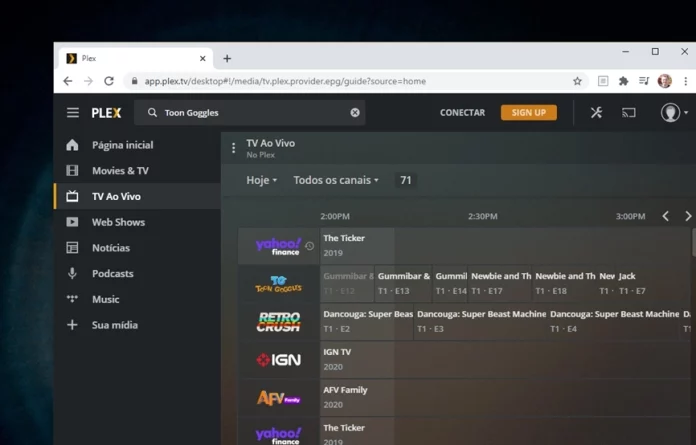Screen dimensions: 696x445
Task: Click the PLEX logo
Action: click(x=107, y=113)
